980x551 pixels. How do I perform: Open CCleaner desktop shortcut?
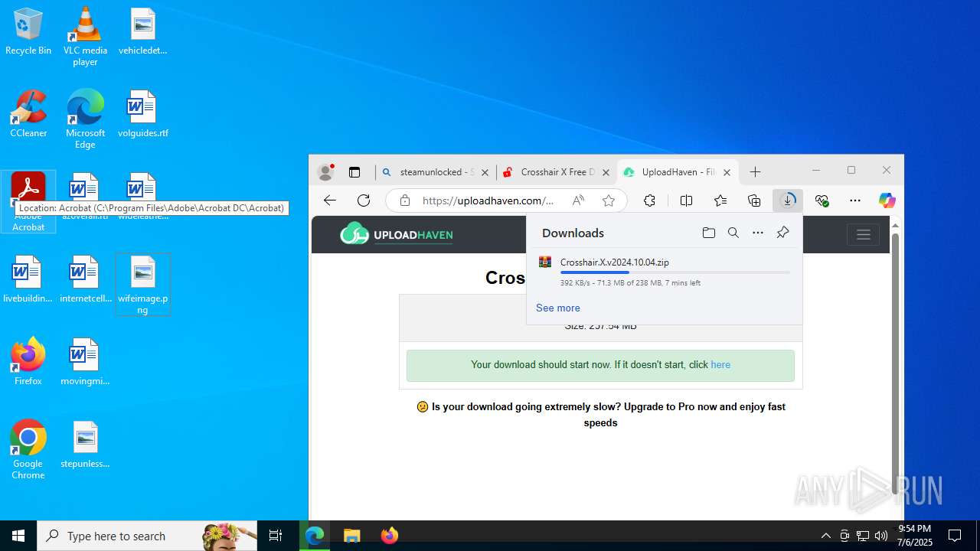pos(28,114)
